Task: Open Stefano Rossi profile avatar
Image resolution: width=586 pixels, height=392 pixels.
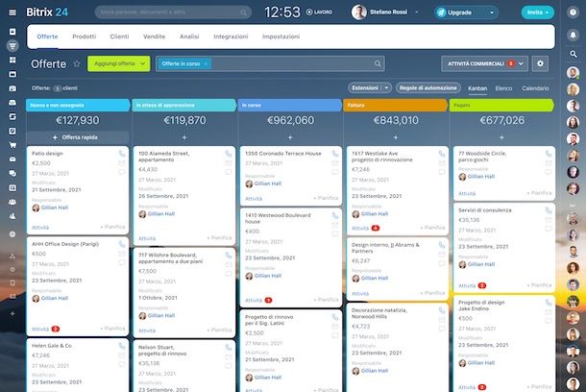Action: [x=358, y=12]
